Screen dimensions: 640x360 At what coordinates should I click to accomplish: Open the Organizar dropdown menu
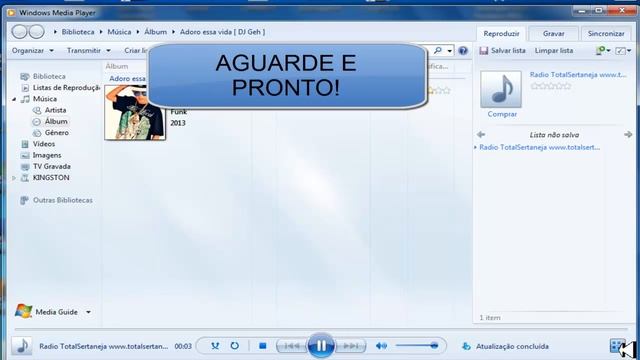(33, 51)
